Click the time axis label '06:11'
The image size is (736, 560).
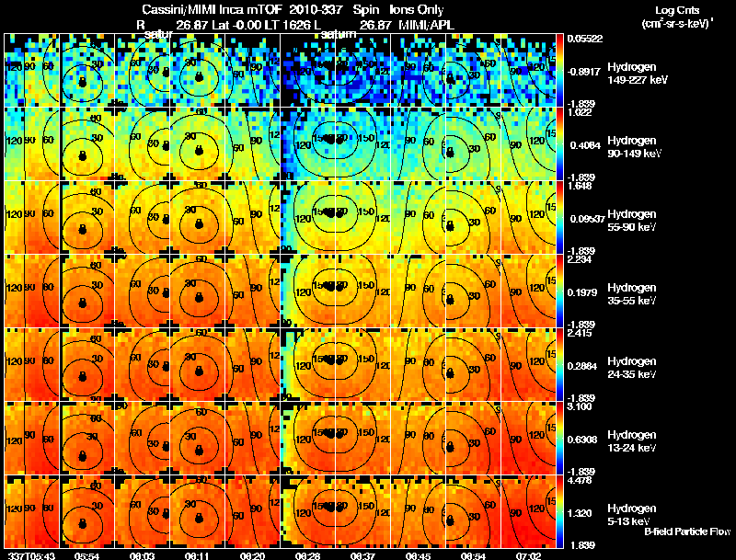[x=197, y=556]
